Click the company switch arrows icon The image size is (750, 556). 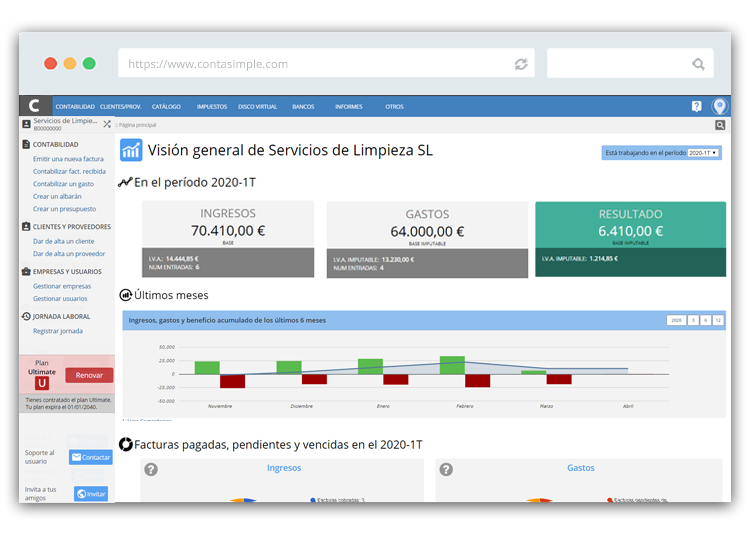(x=107, y=124)
